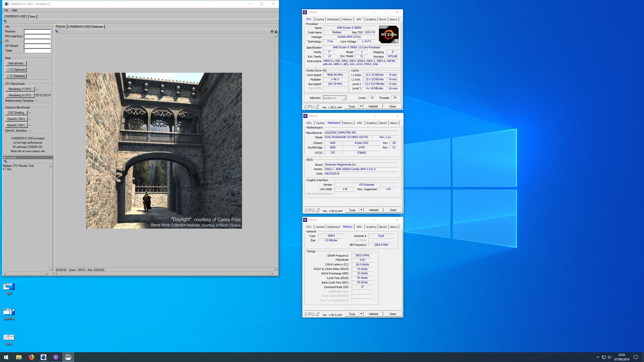The height and width of the screenshot is (362, 644).
Task: Click the GFX-Board input field
Action: pos(37,46)
